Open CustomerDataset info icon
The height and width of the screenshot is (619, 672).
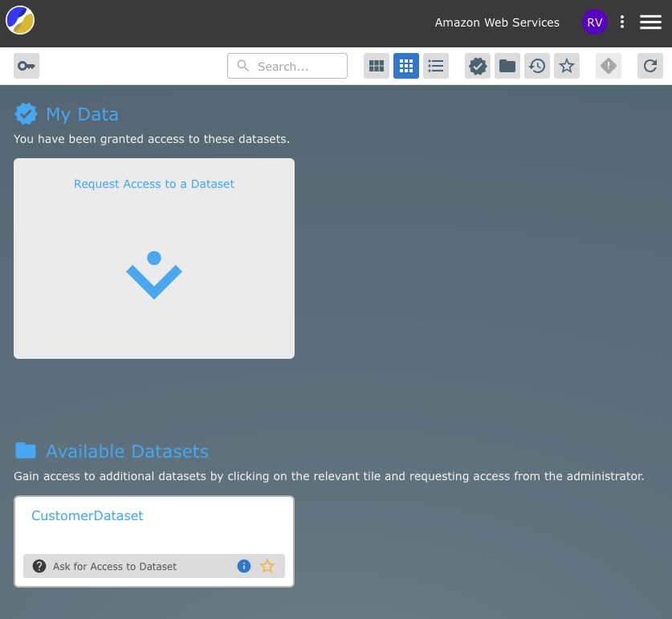pyautogui.click(x=244, y=566)
